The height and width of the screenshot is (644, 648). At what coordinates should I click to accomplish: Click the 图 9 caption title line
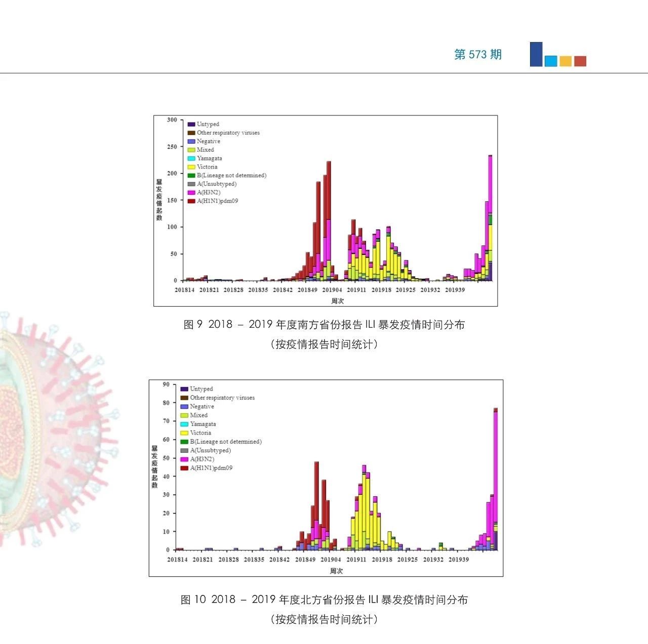[x=324, y=325]
